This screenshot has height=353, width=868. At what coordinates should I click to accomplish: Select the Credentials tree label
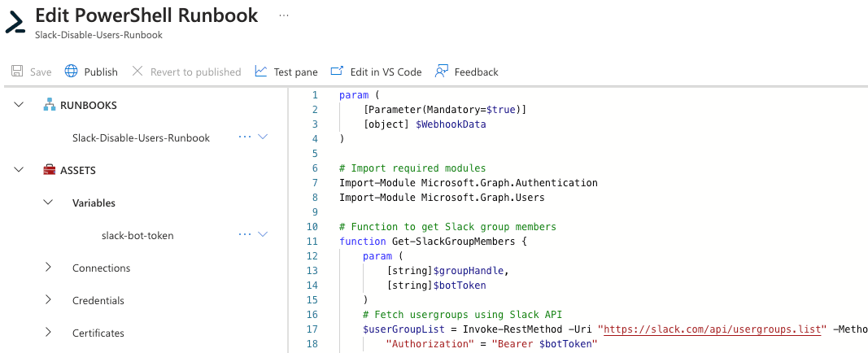click(x=98, y=300)
